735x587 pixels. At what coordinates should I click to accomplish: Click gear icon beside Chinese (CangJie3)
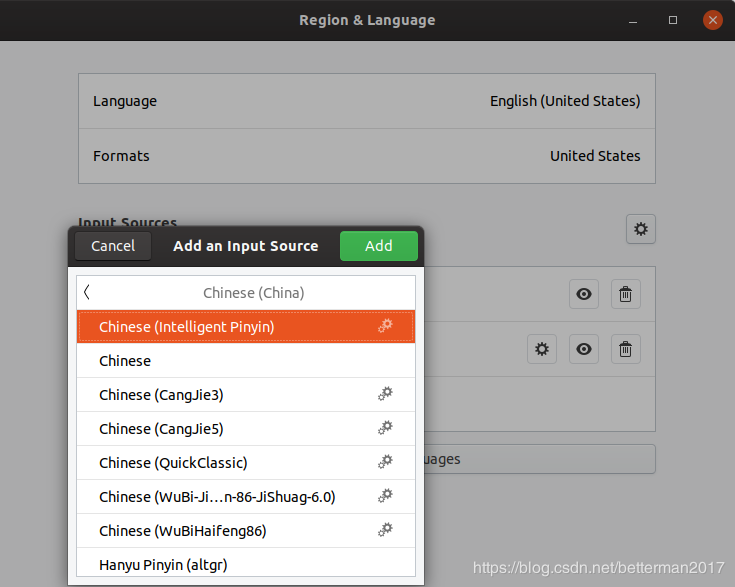click(x=385, y=394)
